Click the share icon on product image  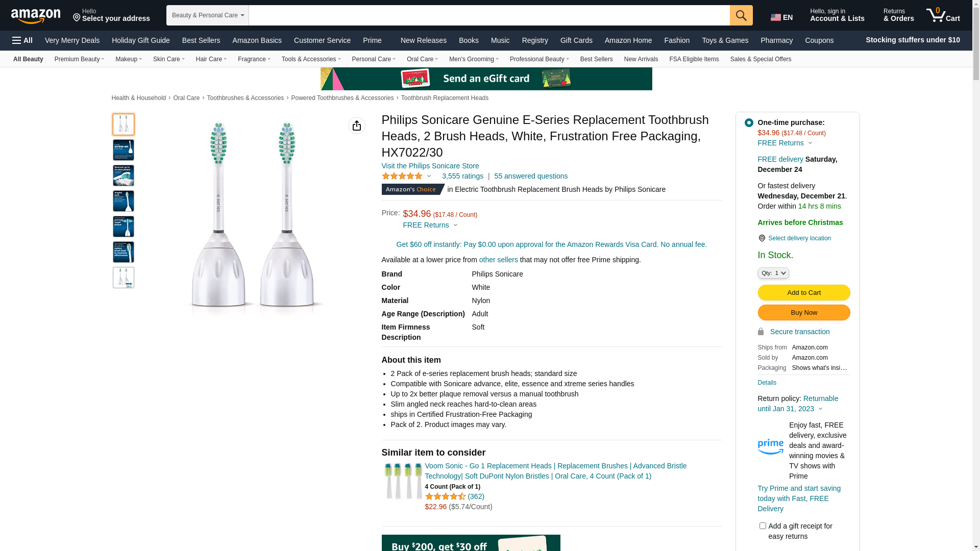coord(356,126)
